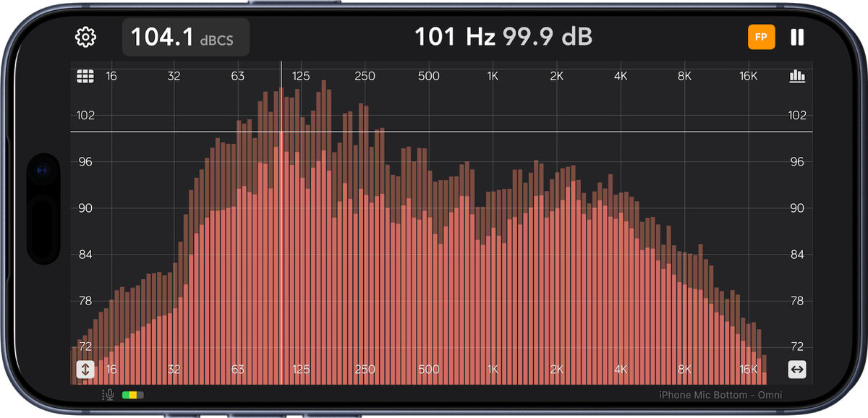The height and width of the screenshot is (418, 868).
Task: Tap the 84 label on right axis
Action: click(797, 255)
